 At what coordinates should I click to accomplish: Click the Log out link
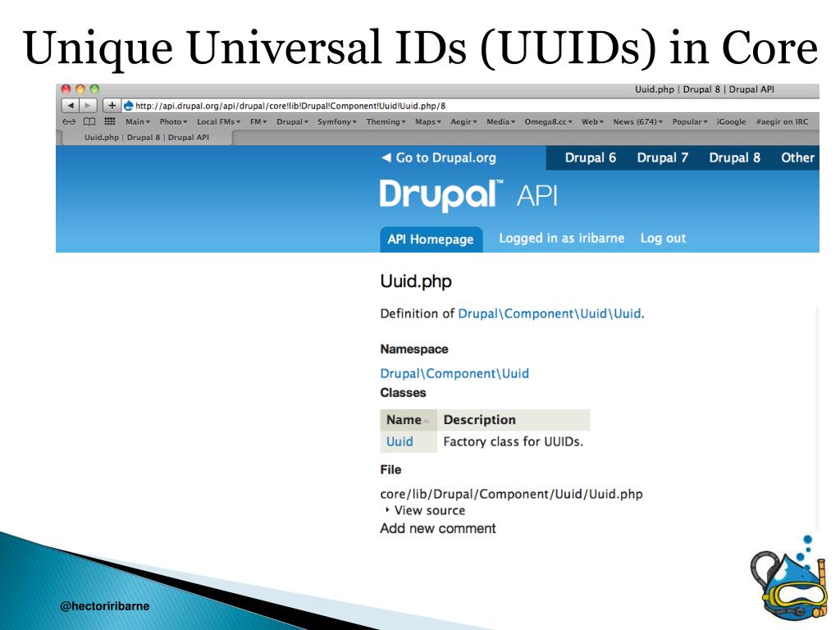[x=663, y=239]
